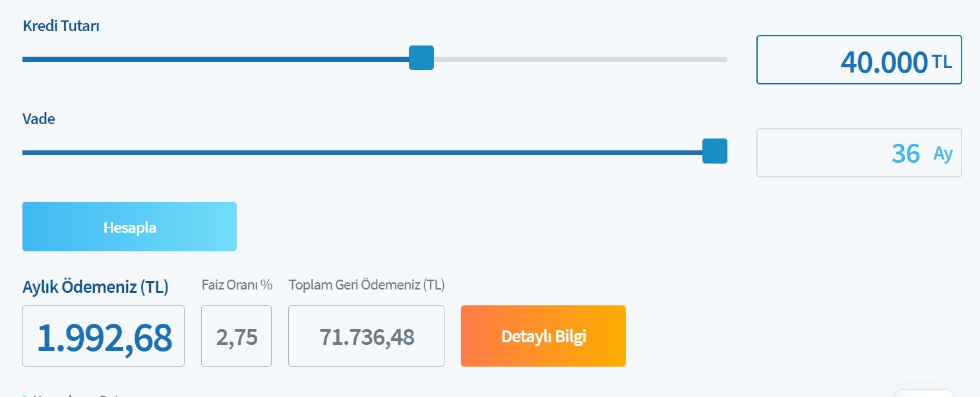The image size is (980, 397).
Task: Focus the 40.000 TL loan amount field
Action: pos(859,60)
